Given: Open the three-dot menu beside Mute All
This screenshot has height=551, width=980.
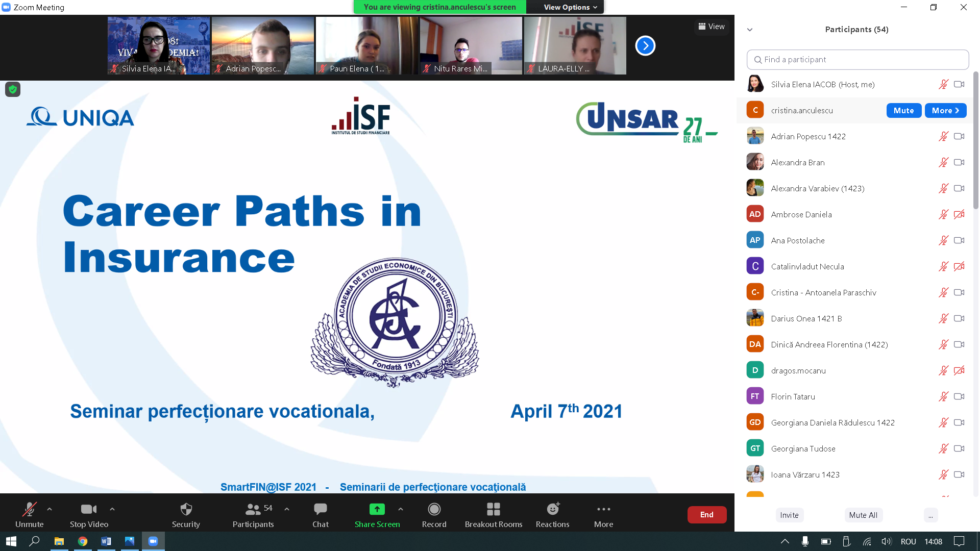Looking at the screenshot, I should click(930, 515).
